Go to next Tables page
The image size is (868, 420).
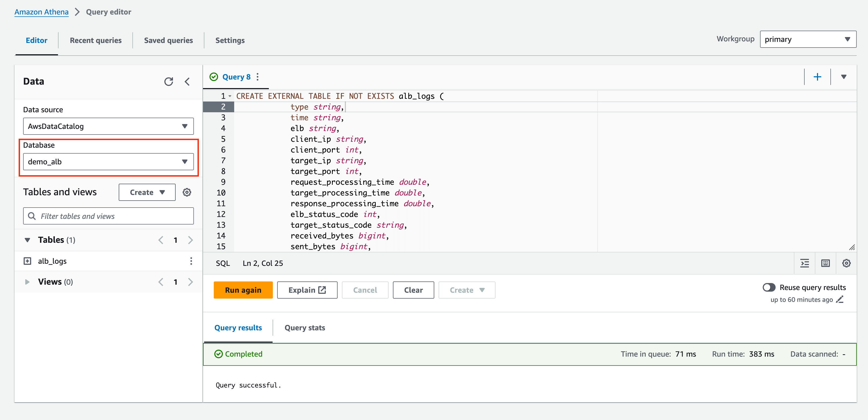tap(190, 240)
